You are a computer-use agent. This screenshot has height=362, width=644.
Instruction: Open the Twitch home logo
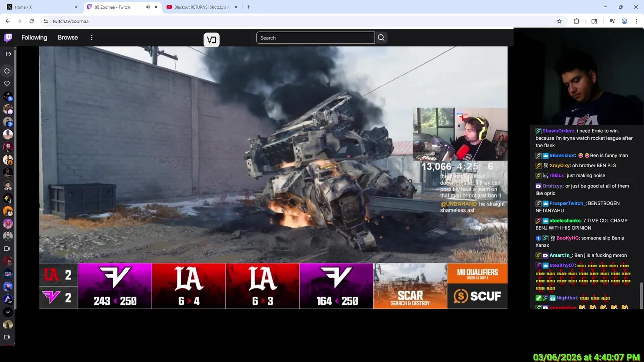[8, 38]
